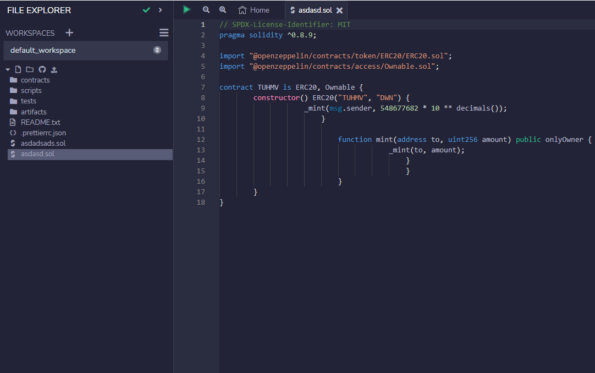
Task: Click the green checkmark in File Explorer header
Action: (146, 10)
